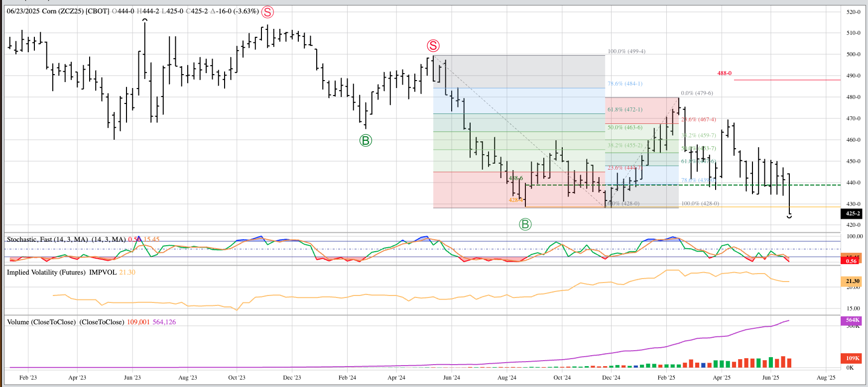Click the 500-0 level on price axis
This screenshot has height=387, width=868.
click(x=853, y=54)
